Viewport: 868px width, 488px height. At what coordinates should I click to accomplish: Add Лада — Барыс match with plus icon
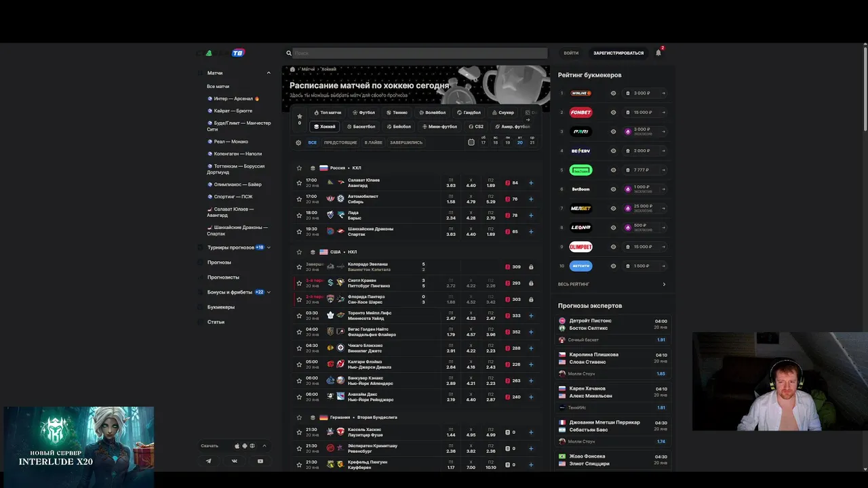[x=531, y=216]
